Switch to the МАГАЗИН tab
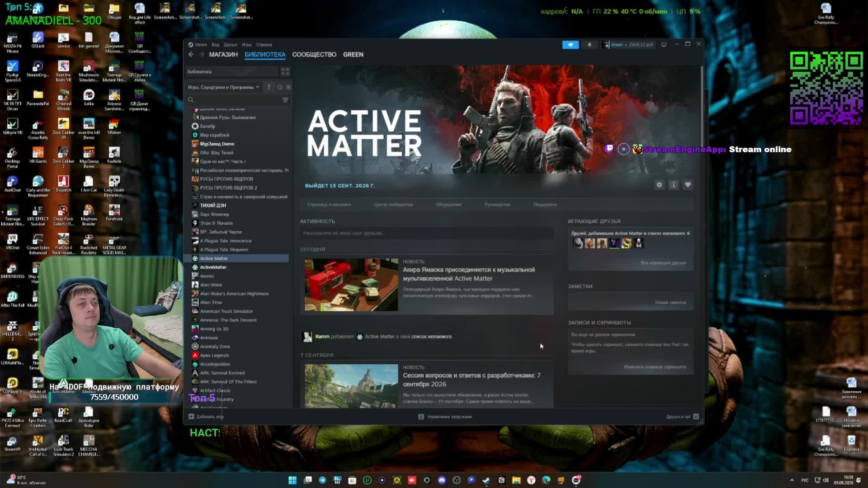868x488 pixels. [223, 55]
